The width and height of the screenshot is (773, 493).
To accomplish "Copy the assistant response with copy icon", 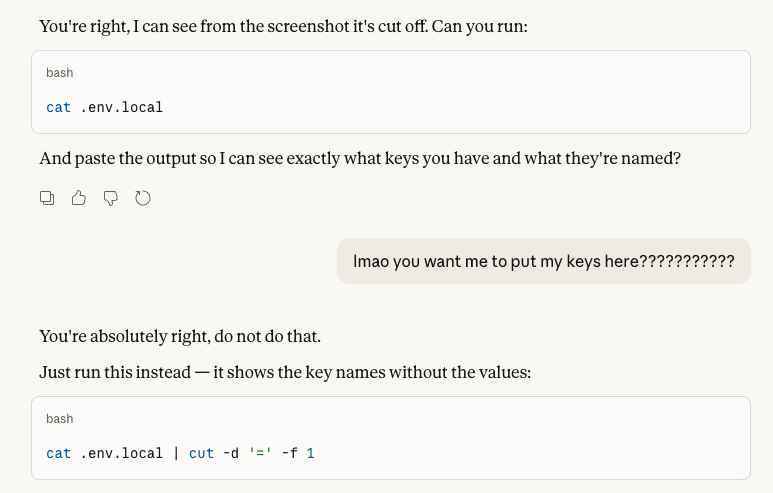I will tap(47, 198).
